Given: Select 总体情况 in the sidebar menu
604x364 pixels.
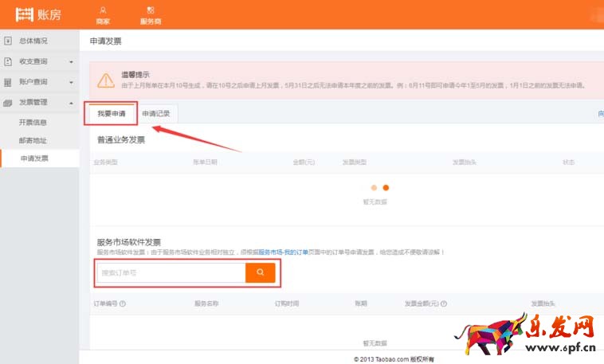Looking at the screenshot, I should pos(33,41).
